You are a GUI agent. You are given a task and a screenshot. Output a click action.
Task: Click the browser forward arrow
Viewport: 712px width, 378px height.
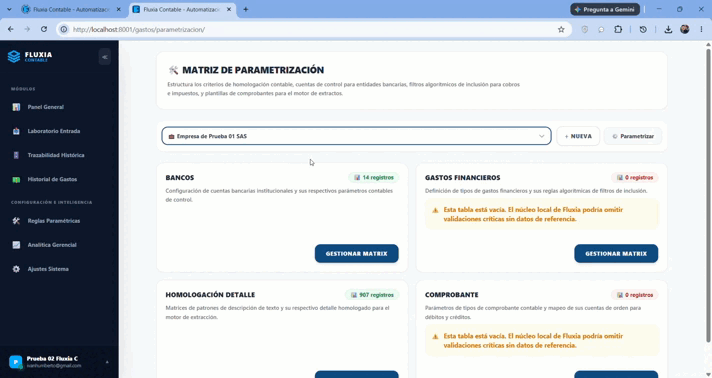click(x=27, y=29)
